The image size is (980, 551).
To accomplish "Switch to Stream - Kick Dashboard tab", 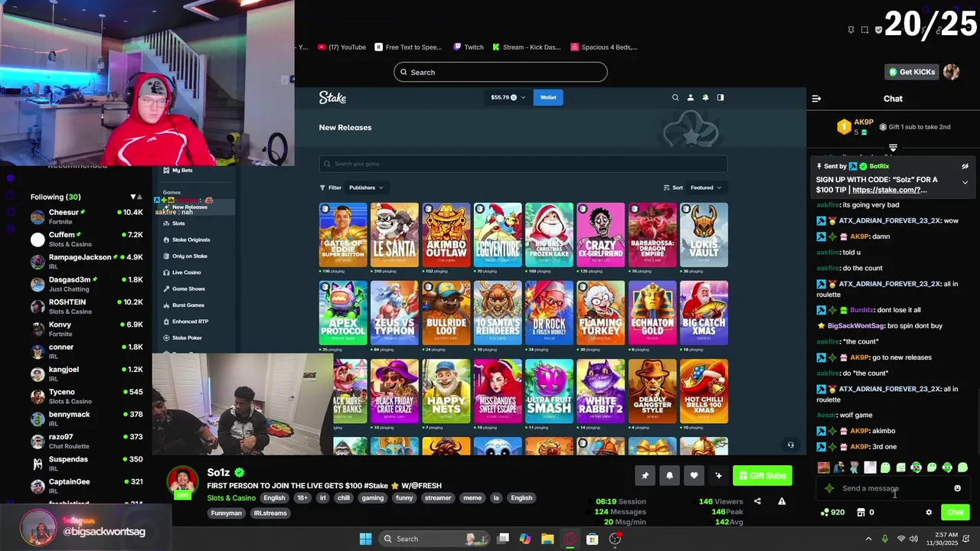I will (x=526, y=47).
